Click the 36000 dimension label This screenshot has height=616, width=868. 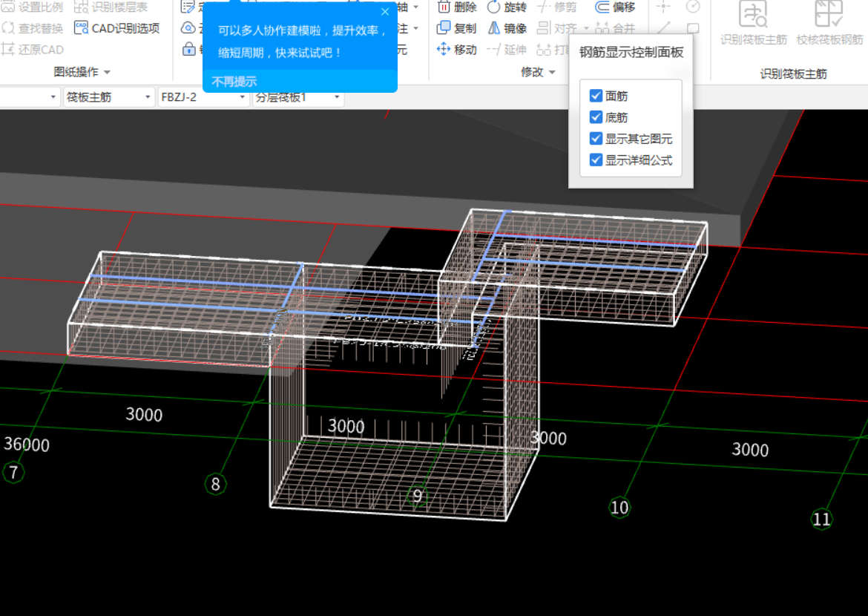point(27,445)
